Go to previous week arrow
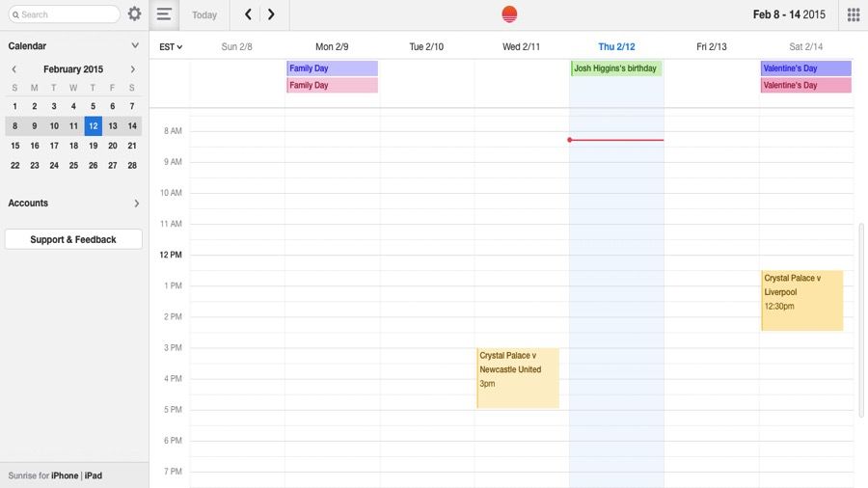The width and height of the screenshot is (868, 488). coord(248,14)
